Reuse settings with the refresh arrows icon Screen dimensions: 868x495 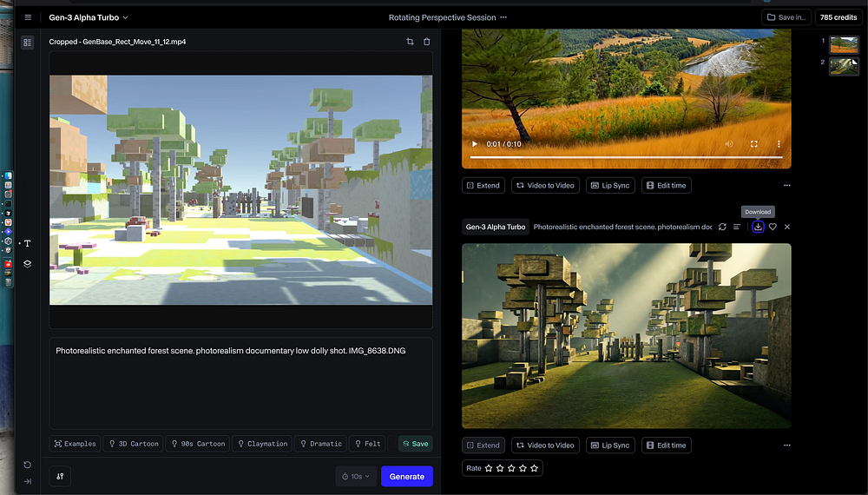pos(722,227)
